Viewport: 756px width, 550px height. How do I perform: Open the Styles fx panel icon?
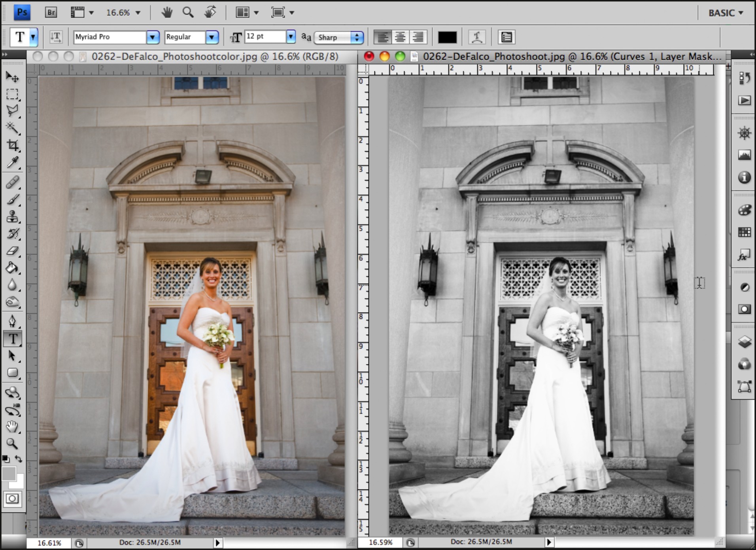click(x=744, y=255)
